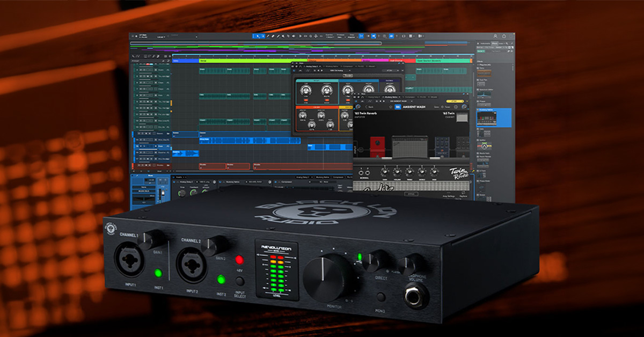Viewport: 644px width, 337px height.
Task: Click the Twin Reverb TREBLE knob
Action: 409,173
